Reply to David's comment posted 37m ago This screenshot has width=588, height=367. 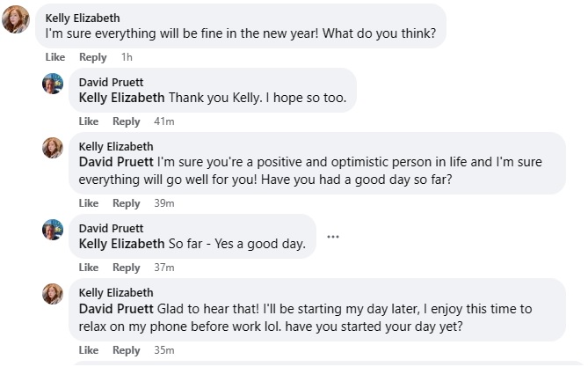click(x=126, y=268)
